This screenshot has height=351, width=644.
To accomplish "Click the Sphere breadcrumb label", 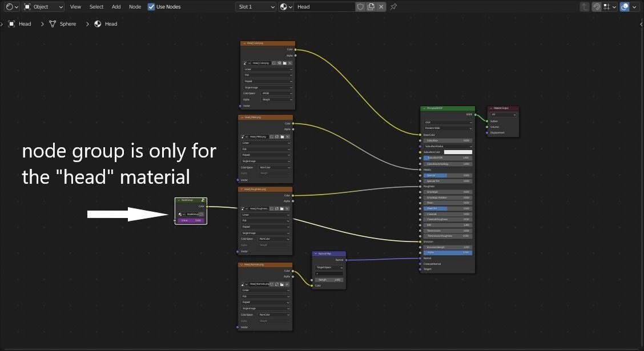I will click(x=68, y=24).
